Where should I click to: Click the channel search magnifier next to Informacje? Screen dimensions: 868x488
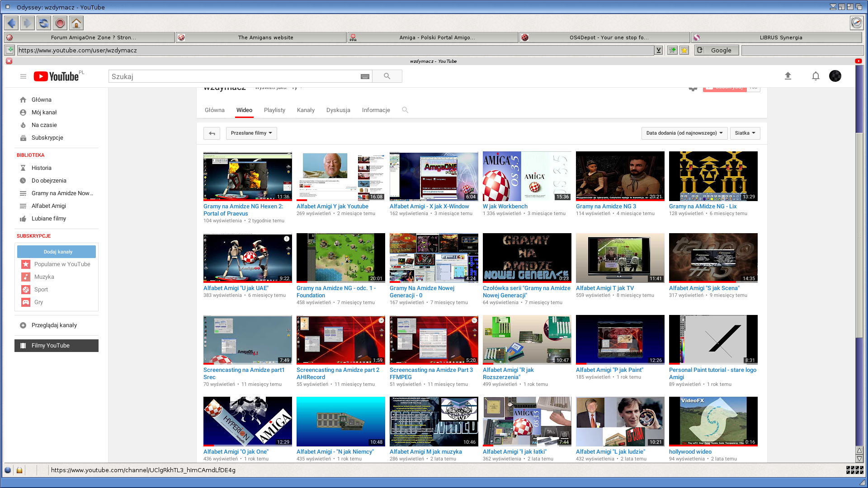click(405, 110)
